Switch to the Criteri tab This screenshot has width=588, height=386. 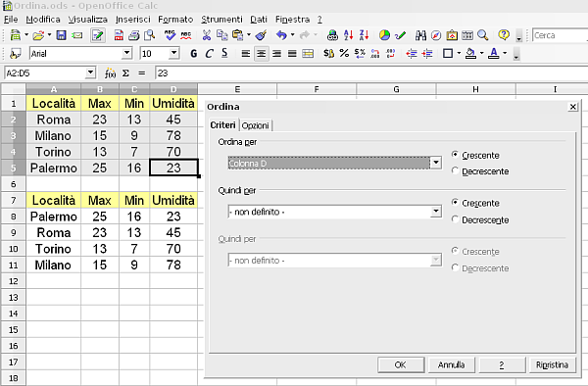222,124
